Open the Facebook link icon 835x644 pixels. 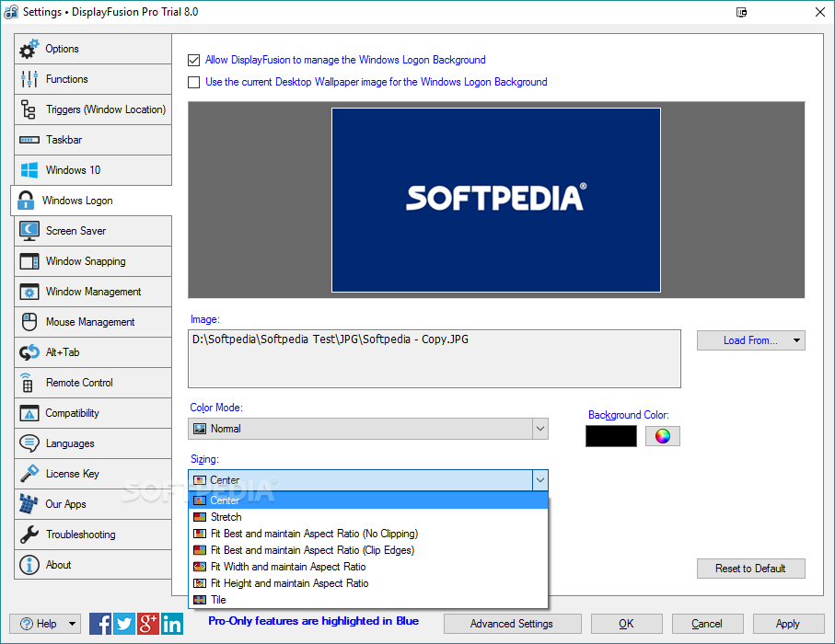[x=100, y=623]
